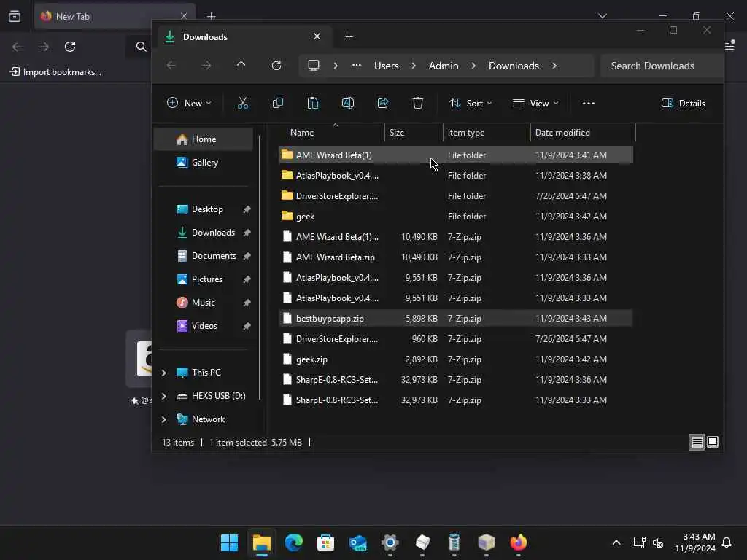Image resolution: width=747 pixels, height=560 pixels.
Task: Expand chevron after Downloads in address bar
Action: (x=554, y=66)
